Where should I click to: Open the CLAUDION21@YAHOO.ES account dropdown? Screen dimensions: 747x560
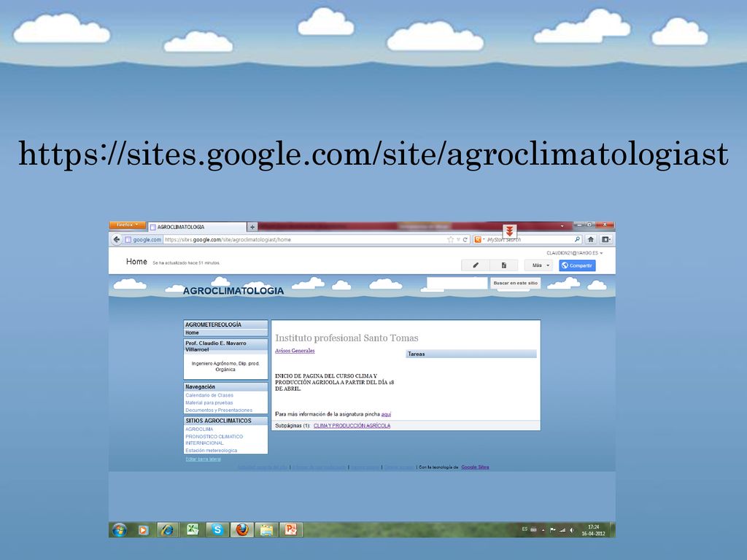pyautogui.click(x=575, y=253)
